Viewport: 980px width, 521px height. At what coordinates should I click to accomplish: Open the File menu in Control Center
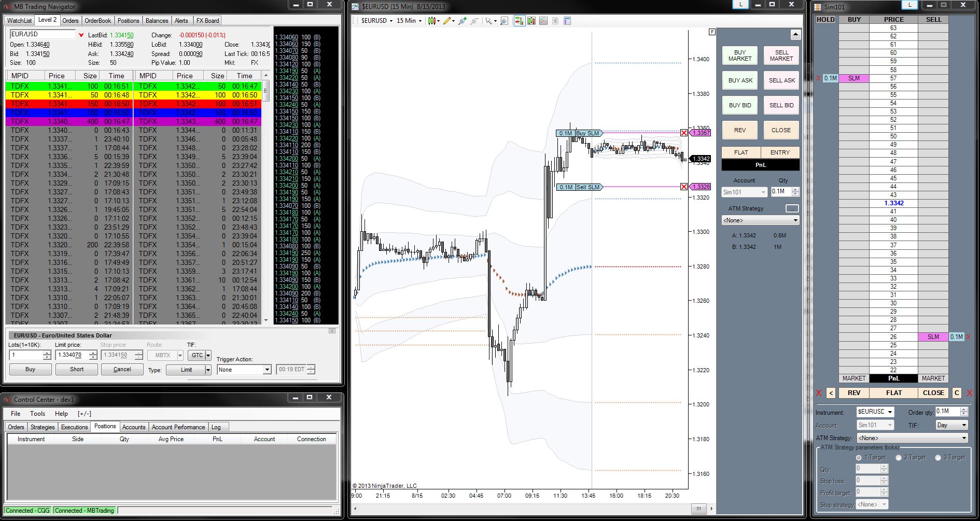point(16,414)
